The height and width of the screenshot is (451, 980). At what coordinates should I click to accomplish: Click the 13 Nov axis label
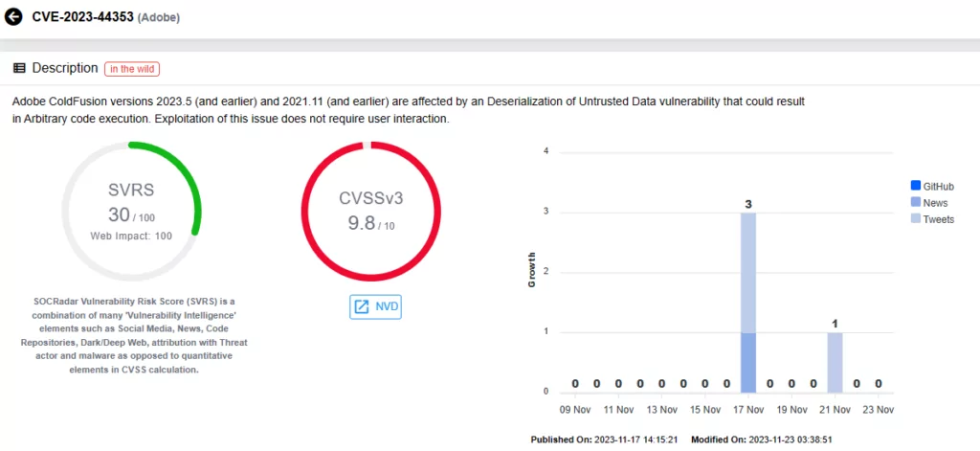click(x=661, y=410)
